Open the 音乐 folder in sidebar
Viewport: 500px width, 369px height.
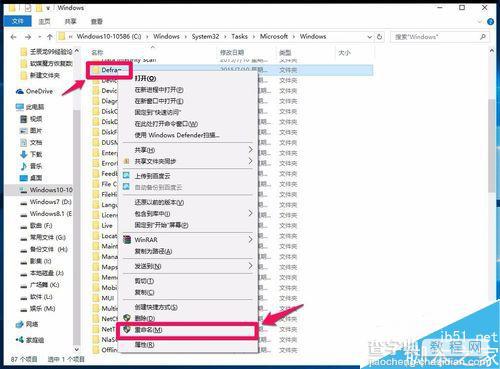point(31,166)
